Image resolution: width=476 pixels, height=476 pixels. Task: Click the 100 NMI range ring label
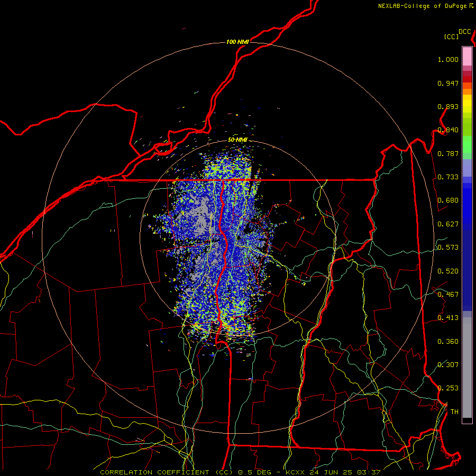[237, 42]
